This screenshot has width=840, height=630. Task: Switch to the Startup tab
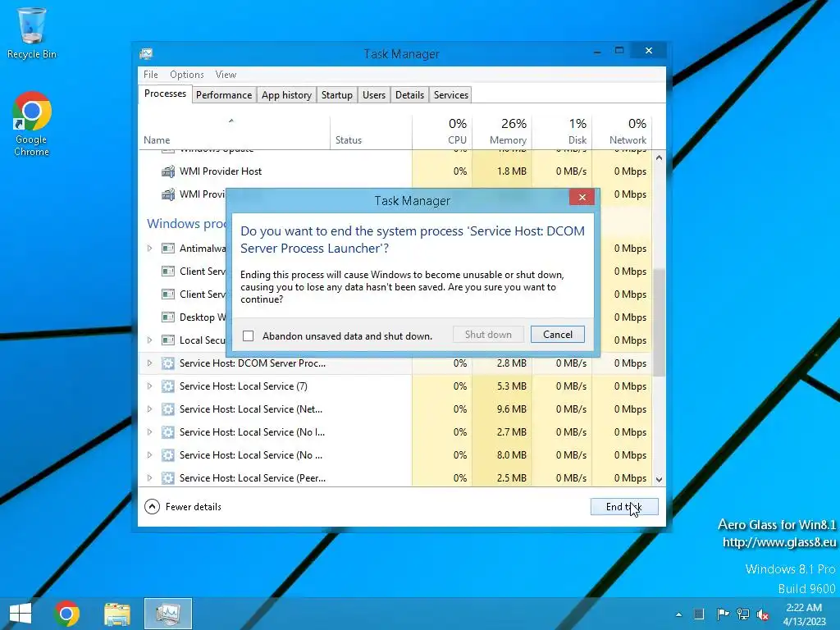[x=336, y=95]
